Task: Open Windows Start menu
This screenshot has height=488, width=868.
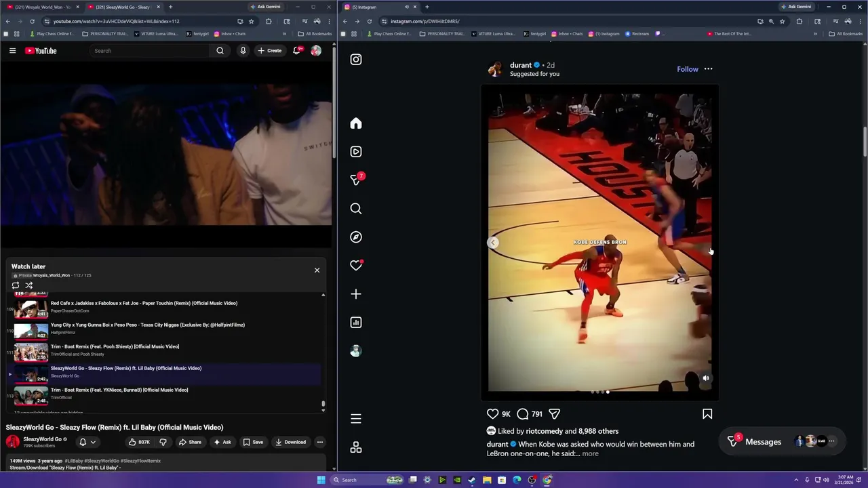Action: point(321,480)
